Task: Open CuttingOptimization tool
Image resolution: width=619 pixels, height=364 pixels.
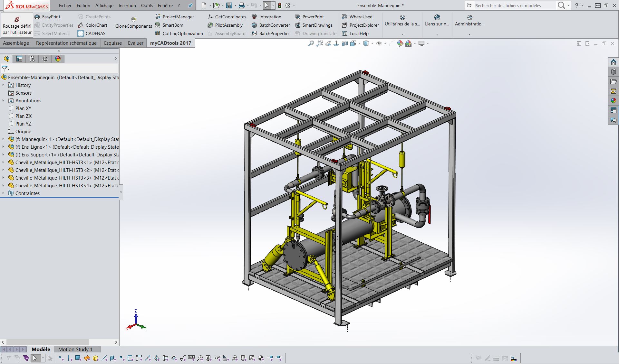Action: (179, 33)
